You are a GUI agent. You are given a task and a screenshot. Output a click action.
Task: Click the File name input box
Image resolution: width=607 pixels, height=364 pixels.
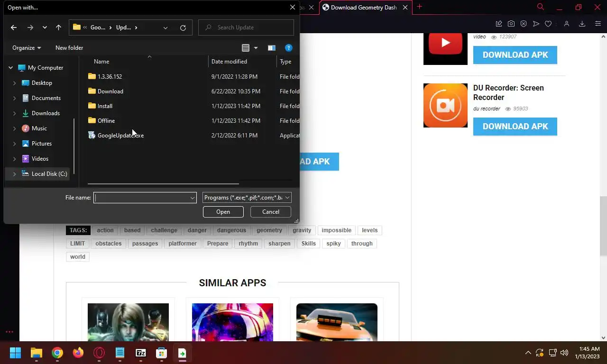[141, 198]
